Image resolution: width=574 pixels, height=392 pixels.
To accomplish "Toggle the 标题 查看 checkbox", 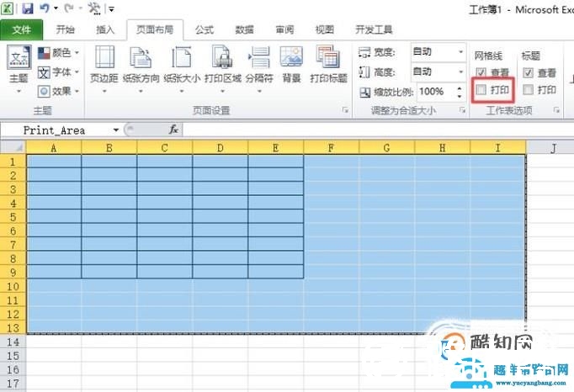I will [x=528, y=73].
